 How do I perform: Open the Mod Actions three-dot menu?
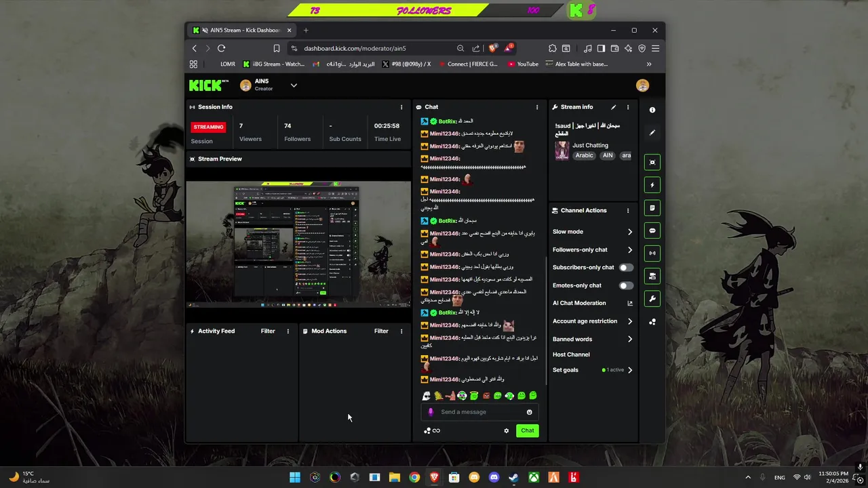click(x=401, y=331)
